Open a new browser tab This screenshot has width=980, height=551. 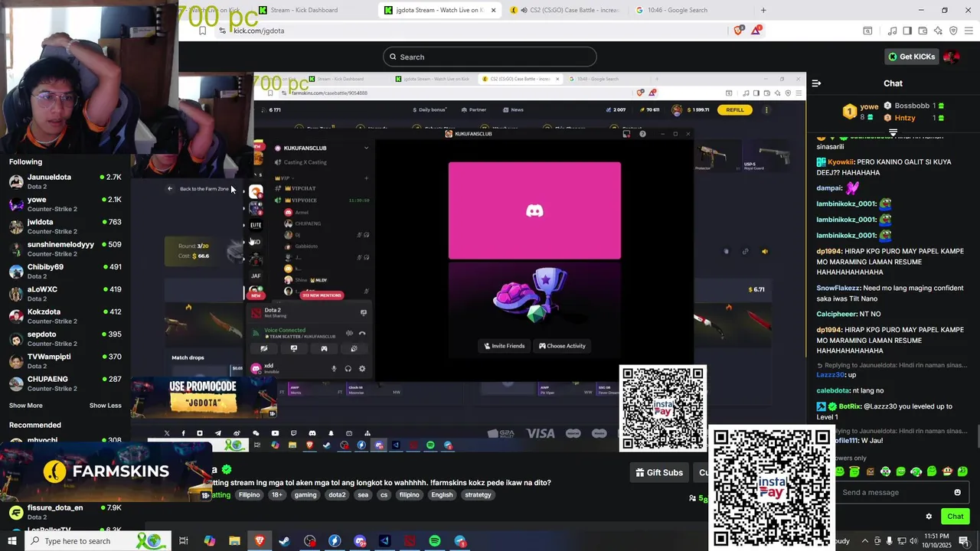[763, 10]
